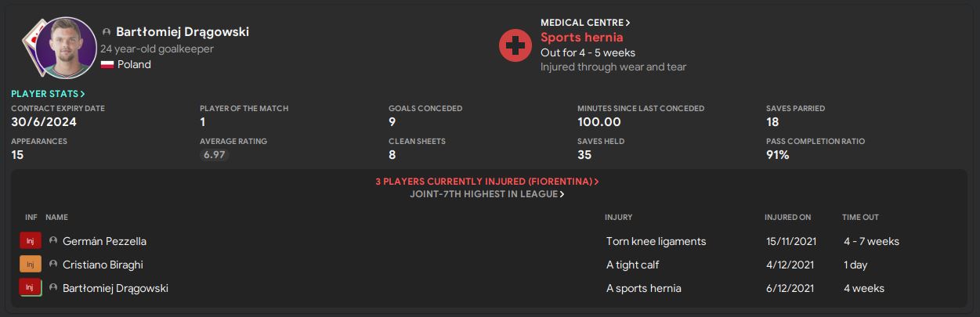Screen dimensions: 980x317
Task: Open Germán Pezzella's player profile
Action: click(x=104, y=241)
